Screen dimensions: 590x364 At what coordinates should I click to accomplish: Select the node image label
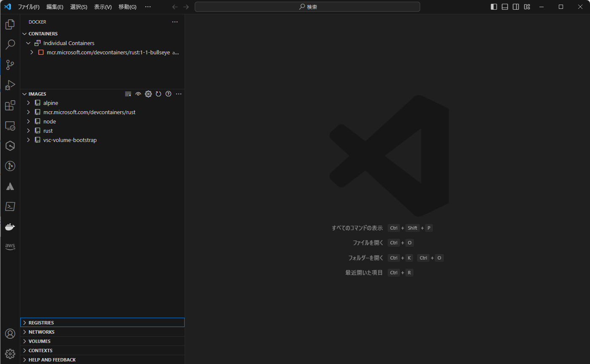point(50,121)
